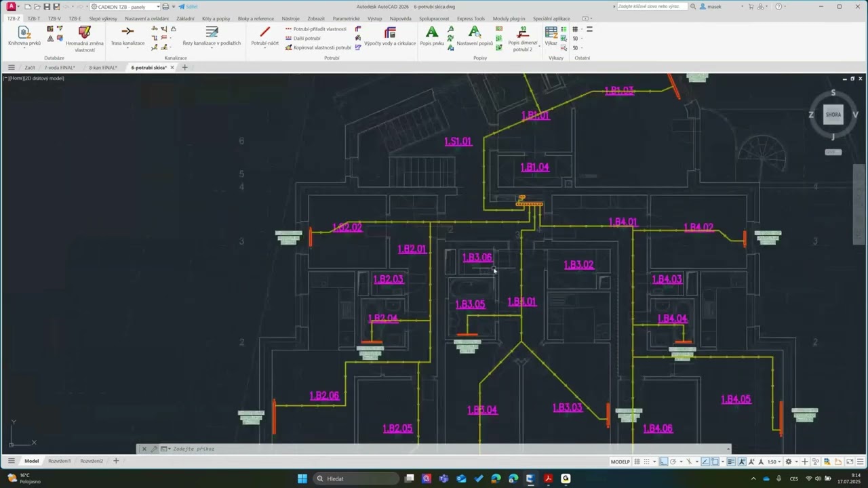Click the Help question mark icon

(778, 7)
